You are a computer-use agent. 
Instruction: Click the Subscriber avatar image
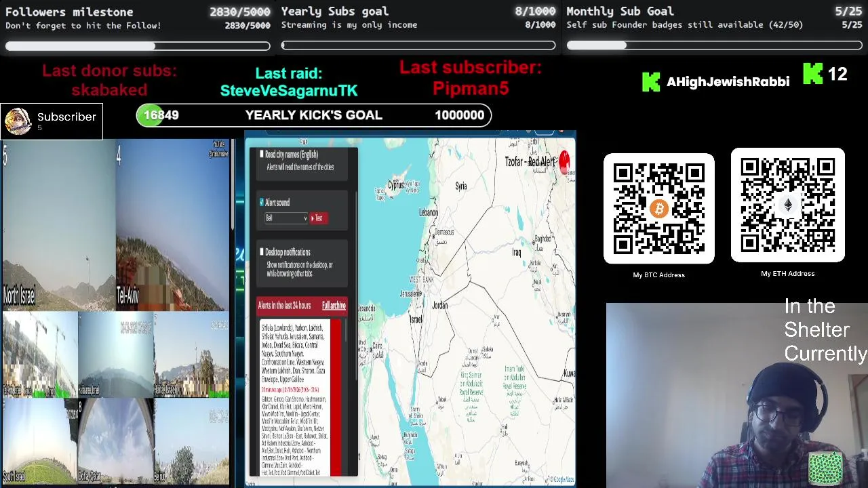click(18, 121)
